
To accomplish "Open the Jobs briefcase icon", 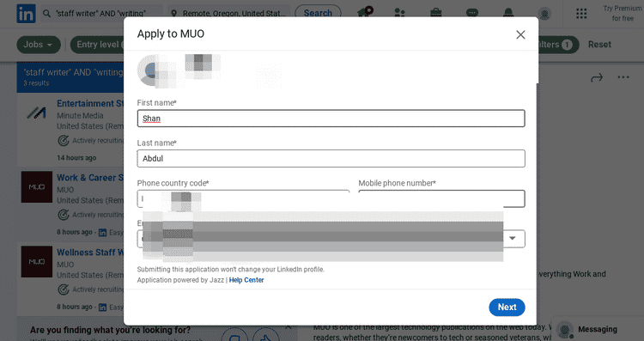I will [x=435, y=13].
